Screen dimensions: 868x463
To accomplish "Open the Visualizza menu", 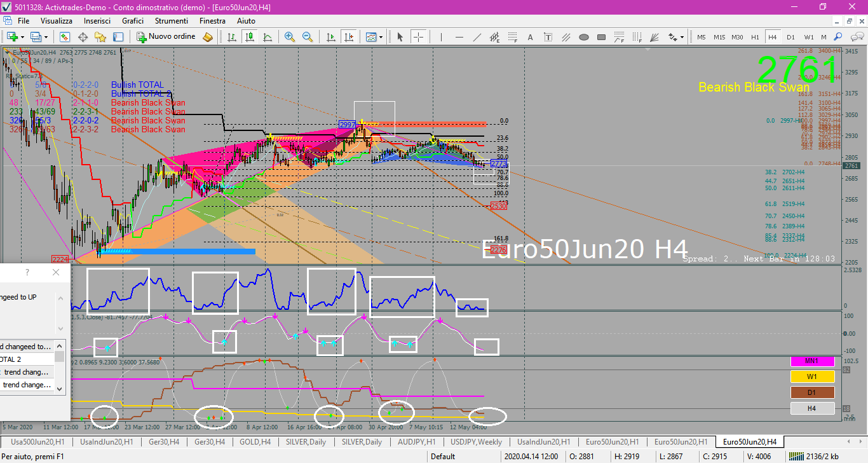I will point(57,21).
